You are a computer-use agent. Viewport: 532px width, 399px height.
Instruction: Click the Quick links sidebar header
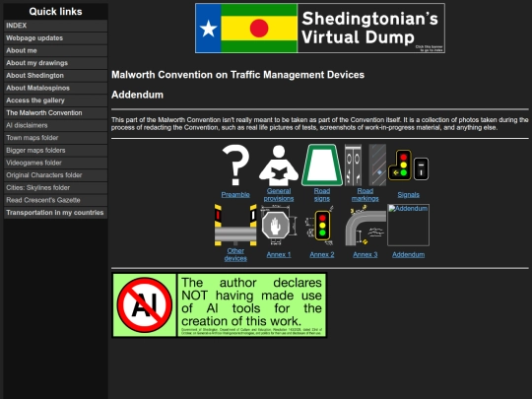[x=55, y=12]
